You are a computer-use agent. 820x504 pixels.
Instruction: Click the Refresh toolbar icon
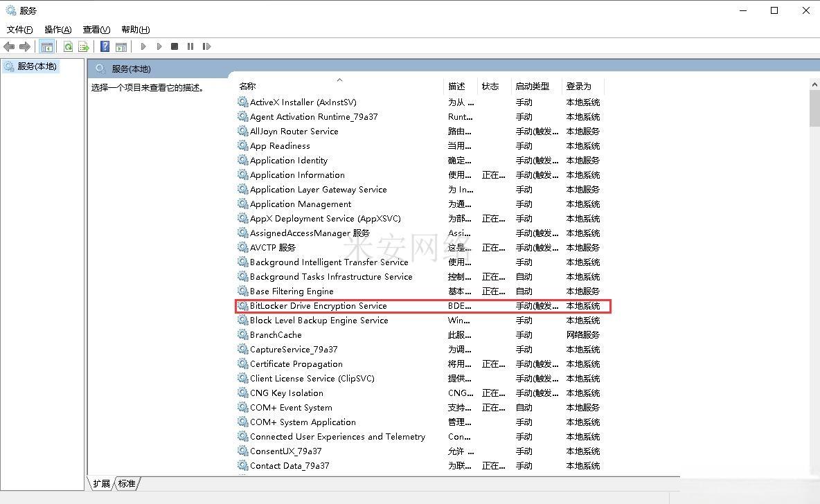[x=68, y=46]
